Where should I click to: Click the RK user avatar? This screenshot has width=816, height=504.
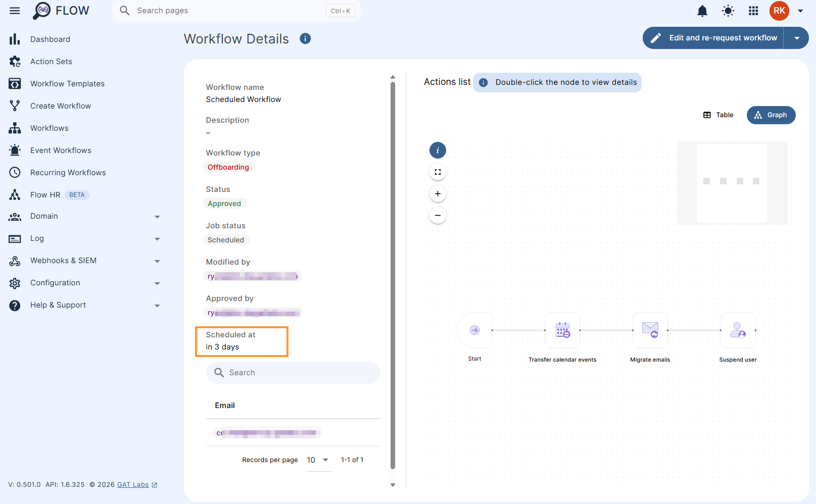point(779,11)
